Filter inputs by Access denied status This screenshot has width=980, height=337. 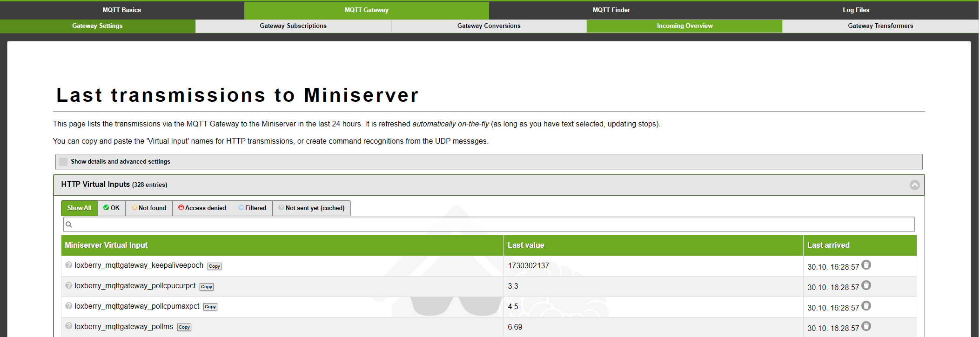pyautogui.click(x=202, y=208)
